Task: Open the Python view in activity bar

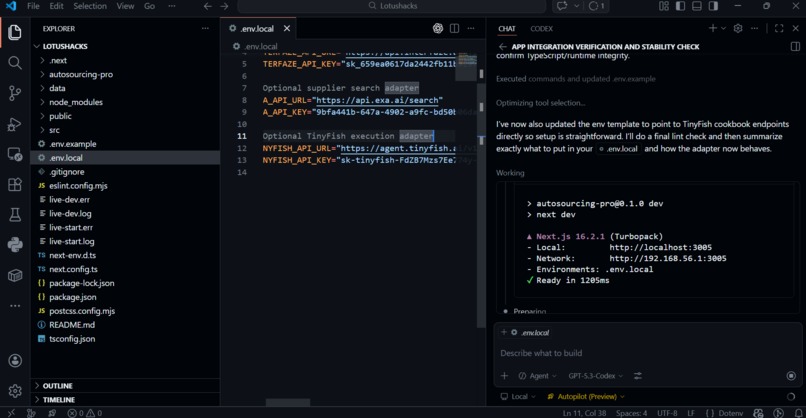Action: pos(15,245)
